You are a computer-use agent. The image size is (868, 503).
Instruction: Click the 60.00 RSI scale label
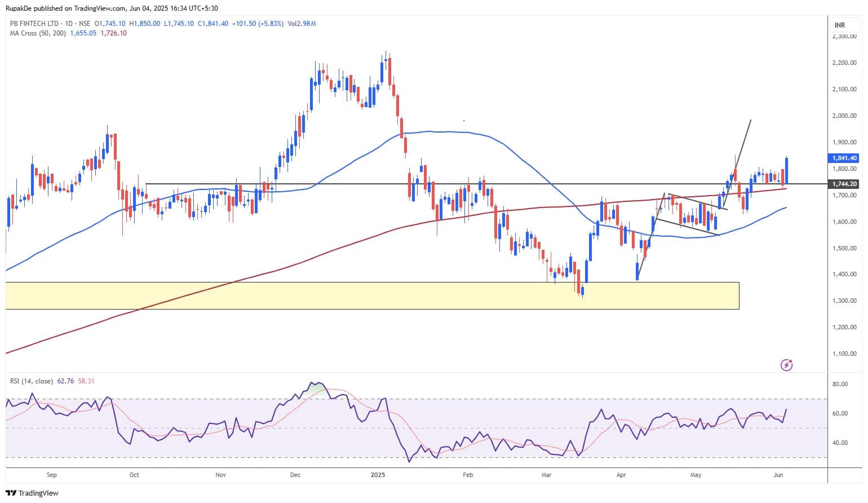[x=840, y=413]
